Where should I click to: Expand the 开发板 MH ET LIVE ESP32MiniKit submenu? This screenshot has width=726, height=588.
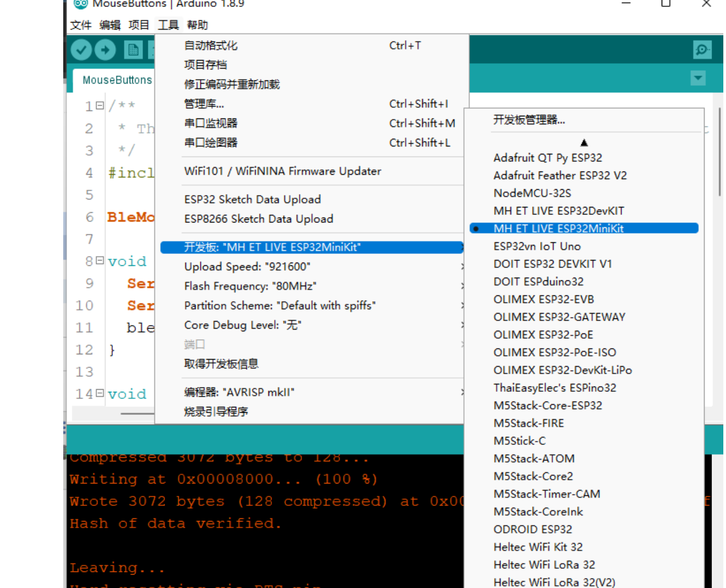312,247
